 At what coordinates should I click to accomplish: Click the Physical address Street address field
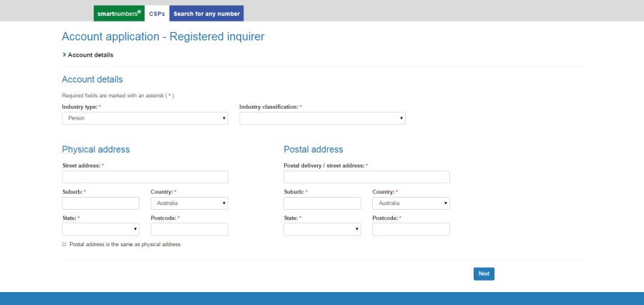click(145, 177)
